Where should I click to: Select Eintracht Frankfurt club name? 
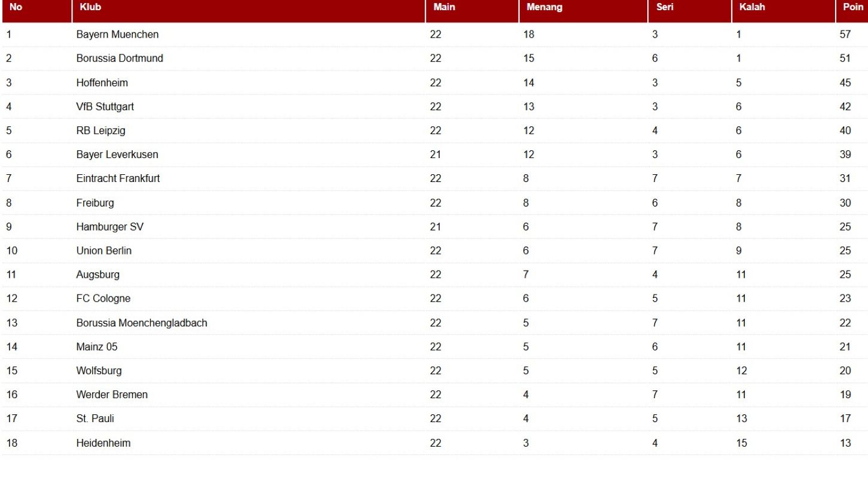(118, 178)
